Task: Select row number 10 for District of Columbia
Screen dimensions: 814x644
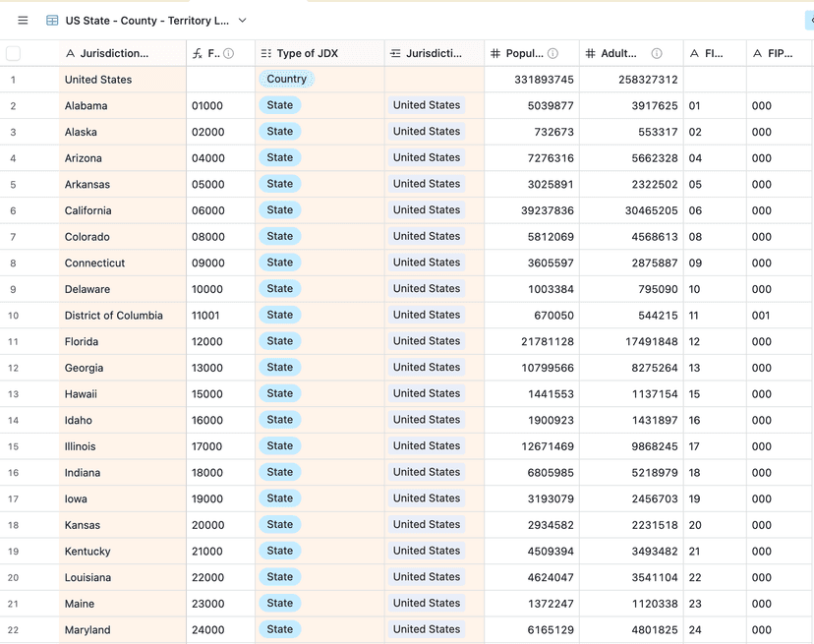Action: (x=13, y=316)
